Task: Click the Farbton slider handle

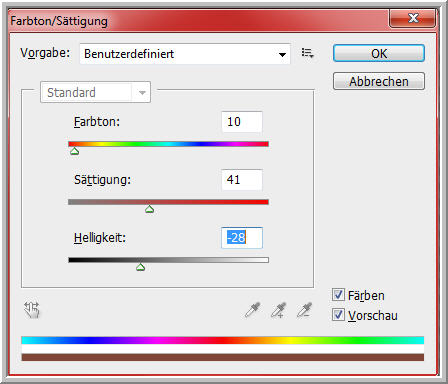Action: pos(74,151)
